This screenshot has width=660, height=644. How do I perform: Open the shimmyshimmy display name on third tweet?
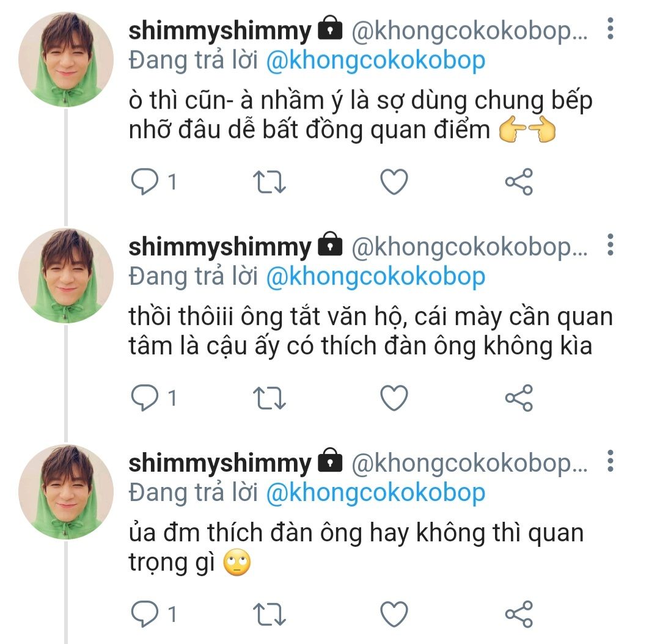(220, 464)
